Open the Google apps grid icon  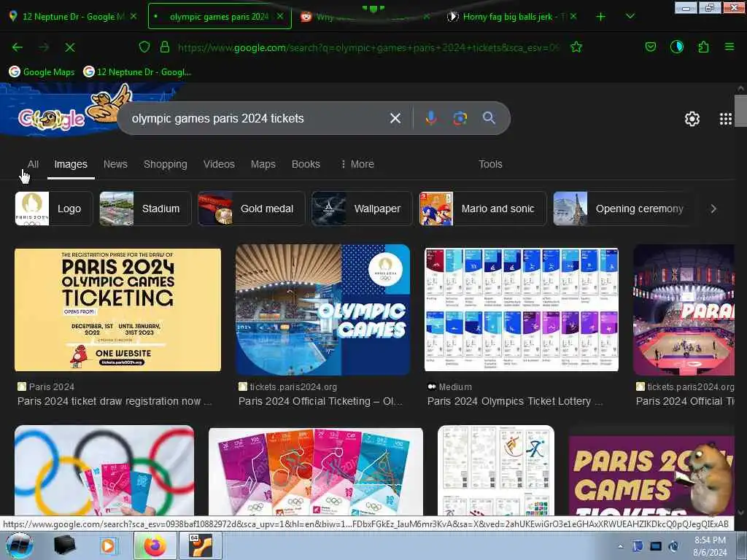tap(726, 119)
